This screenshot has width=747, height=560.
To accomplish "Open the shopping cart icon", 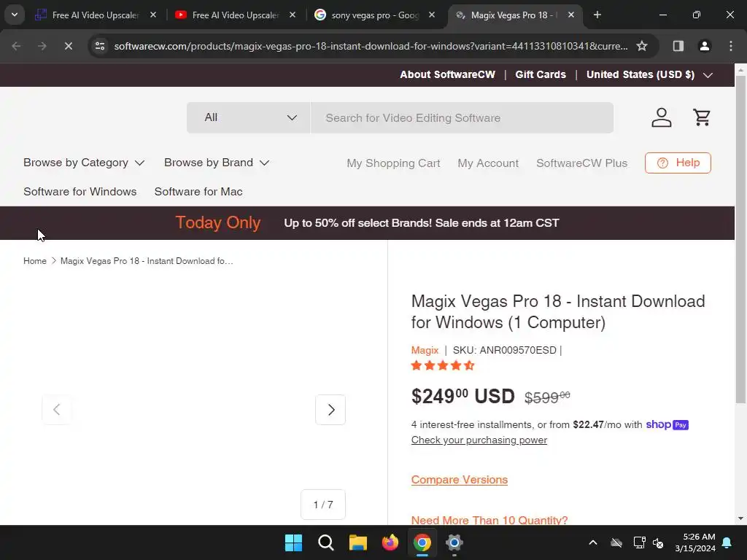I will [x=701, y=117].
